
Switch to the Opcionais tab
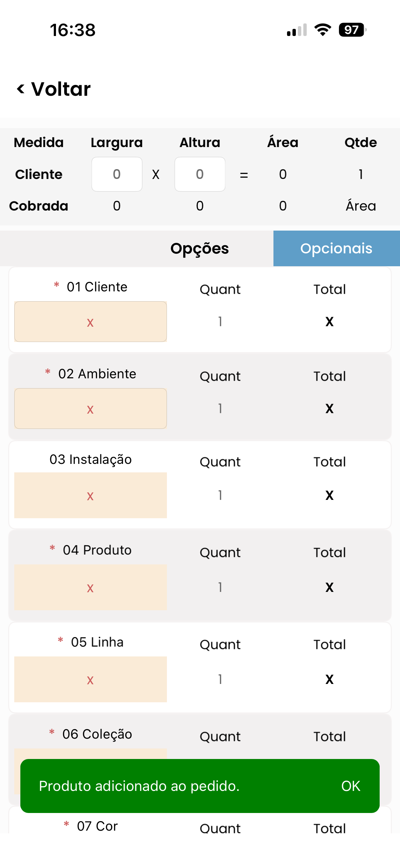pos(336,248)
